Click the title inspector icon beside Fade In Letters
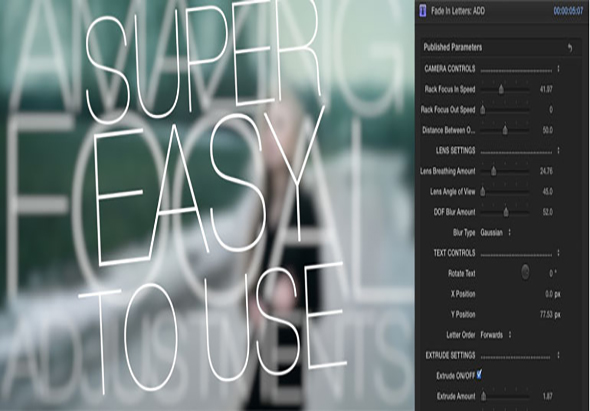 [423, 11]
